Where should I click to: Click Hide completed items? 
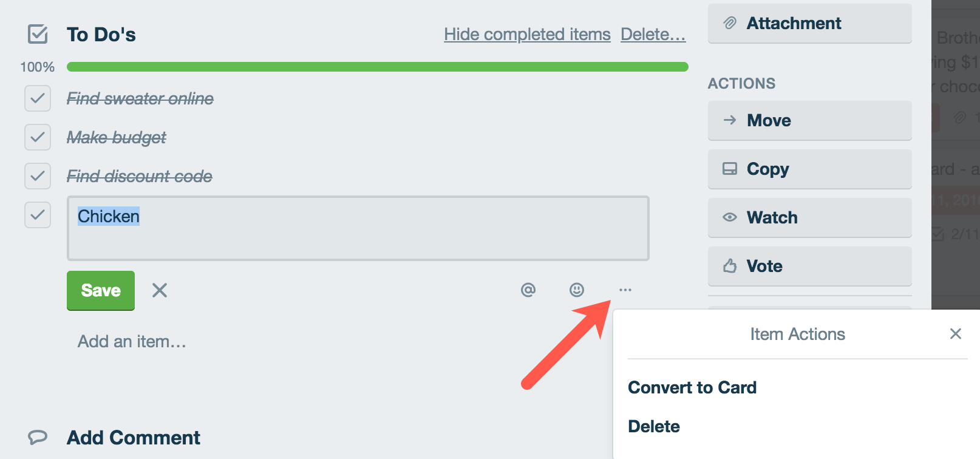527,35
